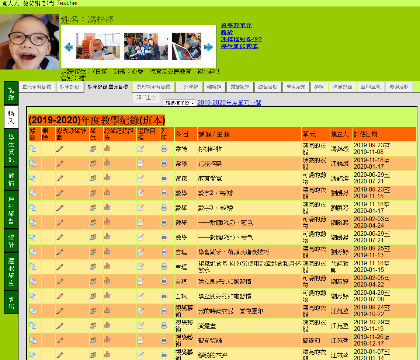Open carousel thumbnail of boy by orange chairs
The width and height of the screenshot is (420, 360).
98,46
